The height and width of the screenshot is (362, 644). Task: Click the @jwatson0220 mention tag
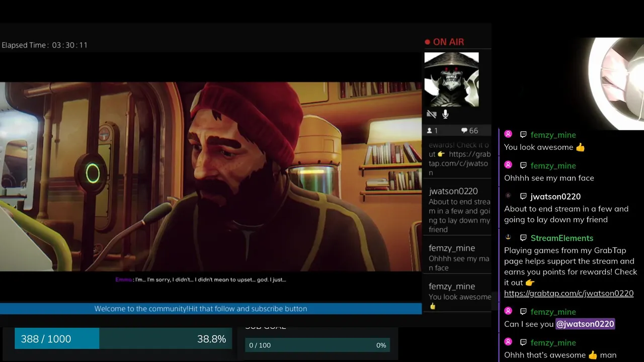pyautogui.click(x=585, y=324)
